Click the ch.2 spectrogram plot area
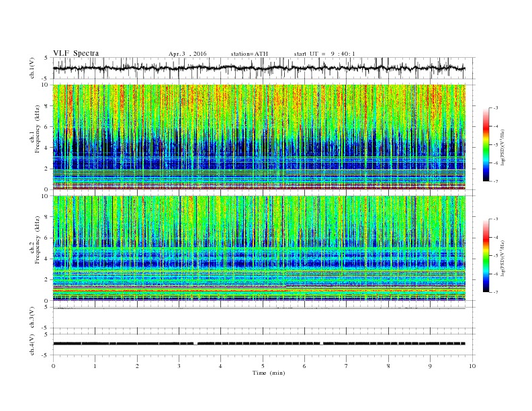Image resolution: width=532 pixels, height=411 pixels. 259,248
